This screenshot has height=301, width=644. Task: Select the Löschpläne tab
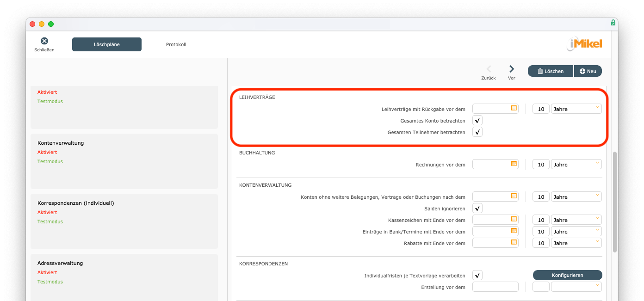click(x=107, y=44)
